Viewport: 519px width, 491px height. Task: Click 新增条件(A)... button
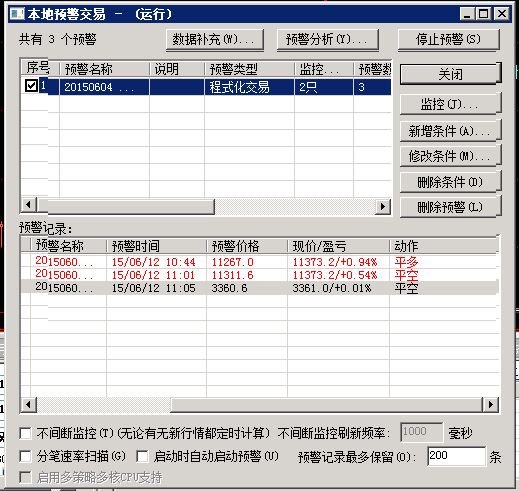(450, 131)
